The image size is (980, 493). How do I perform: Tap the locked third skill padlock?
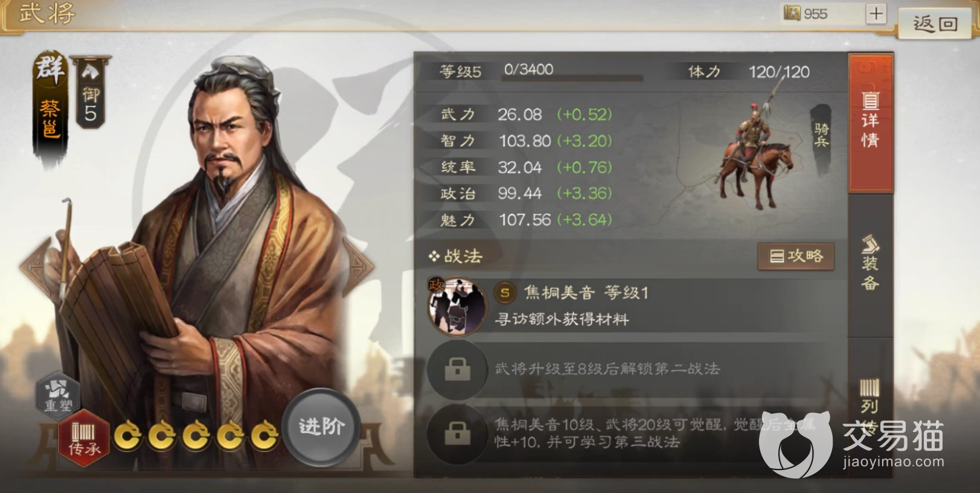click(457, 433)
